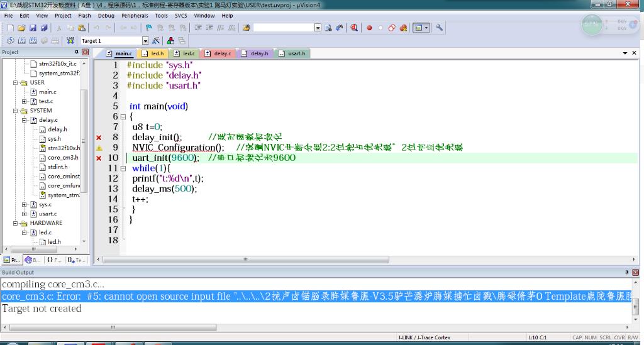Open File Extensions and Books icon
The height and width of the screenshot is (345, 644).
(170, 41)
